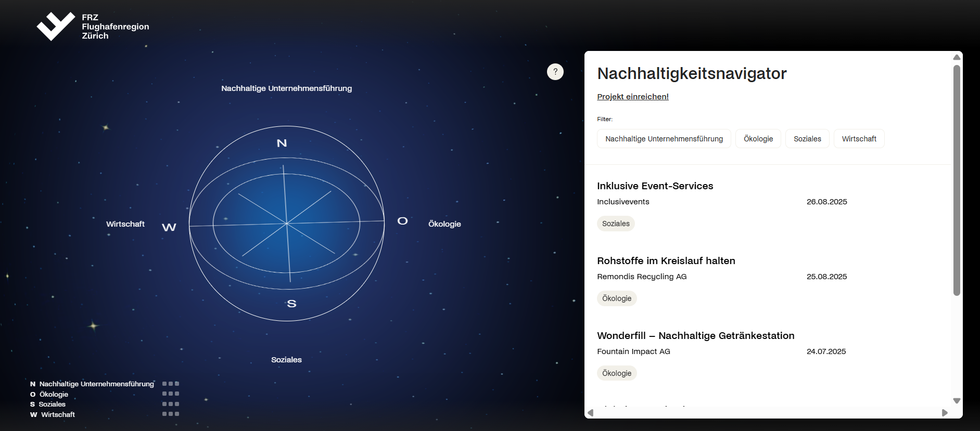
Task: Follow the Projekt einreichen! link
Action: tap(633, 97)
